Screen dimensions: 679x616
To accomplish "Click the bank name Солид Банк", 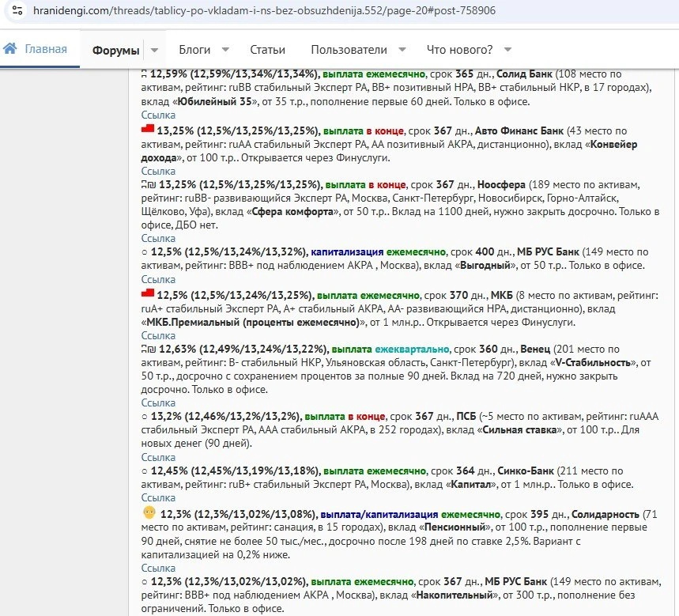I will pyautogui.click(x=524, y=74).
